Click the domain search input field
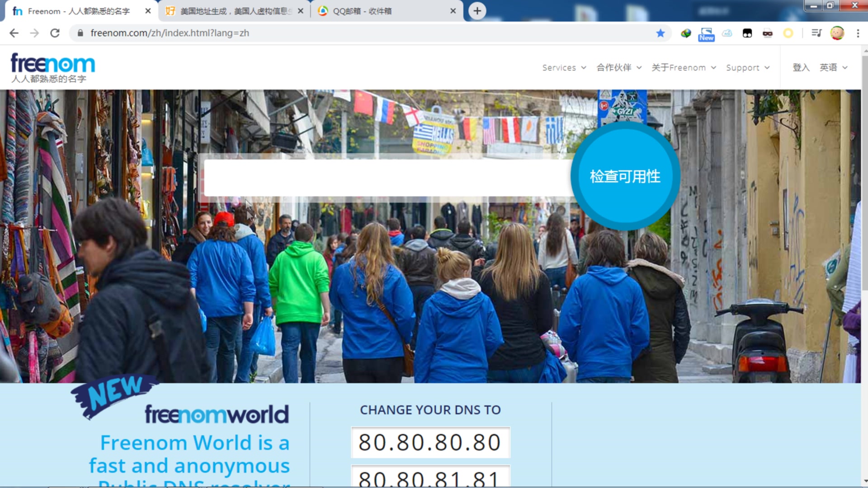The height and width of the screenshot is (488, 868). coord(387,178)
